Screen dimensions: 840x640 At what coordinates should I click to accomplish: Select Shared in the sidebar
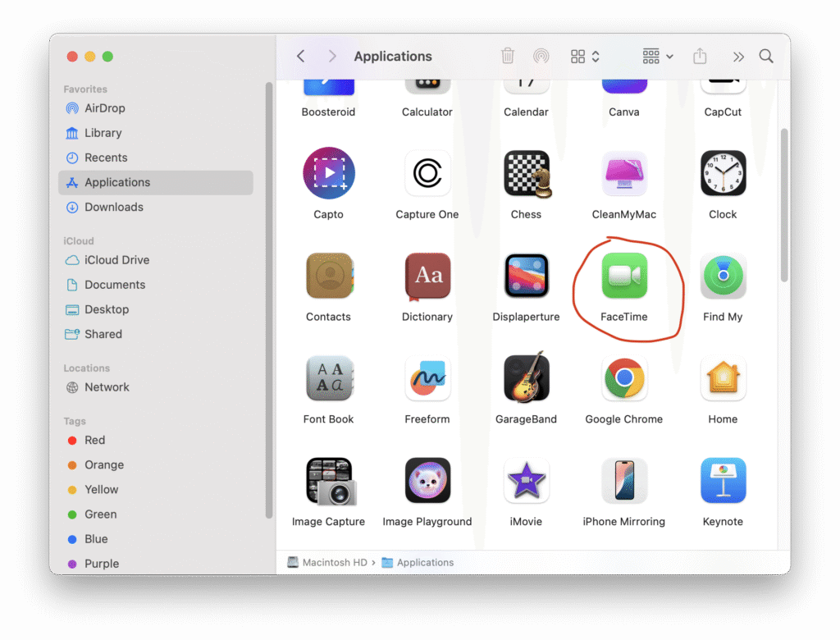click(155, 334)
